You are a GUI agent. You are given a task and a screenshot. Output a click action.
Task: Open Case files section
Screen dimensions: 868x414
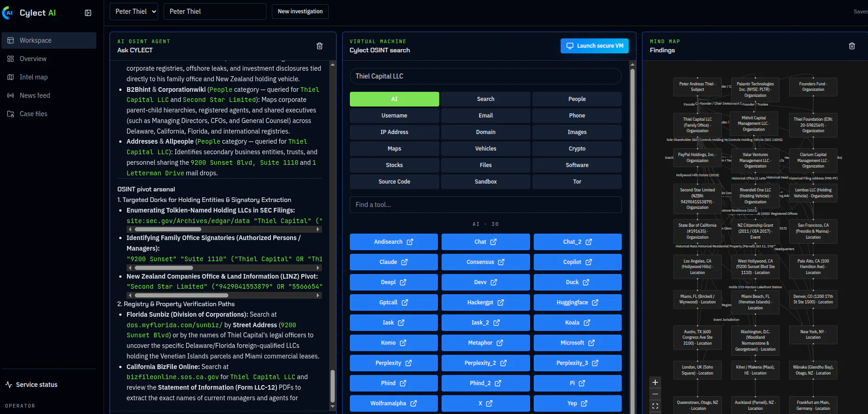(49, 114)
